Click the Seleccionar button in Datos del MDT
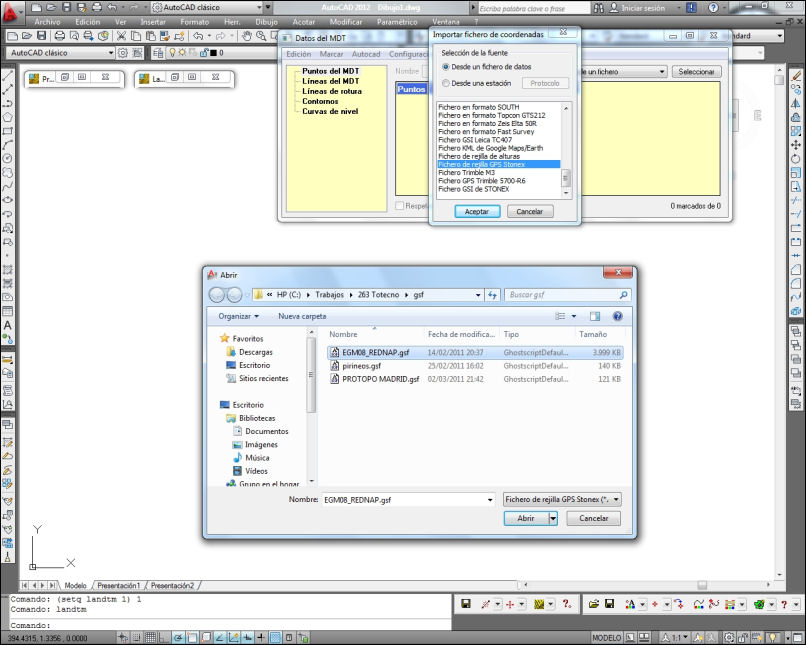 [x=697, y=72]
